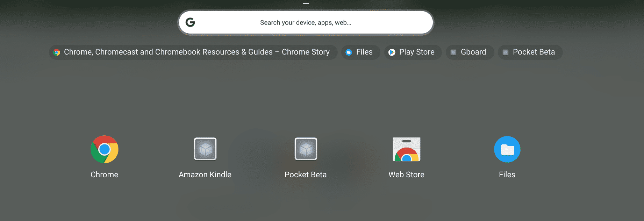The image size is (644, 221).
Task: Open the Web Store app icon
Action: pos(406,149)
